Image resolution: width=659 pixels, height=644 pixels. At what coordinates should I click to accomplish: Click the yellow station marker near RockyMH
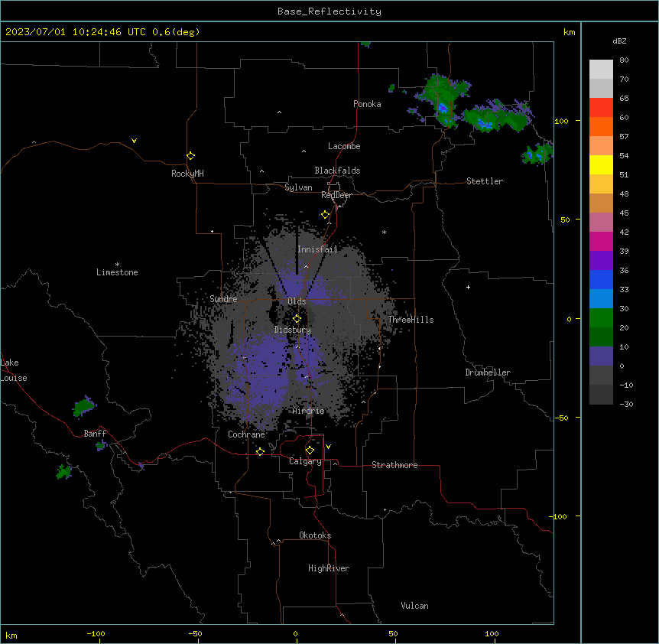point(190,156)
